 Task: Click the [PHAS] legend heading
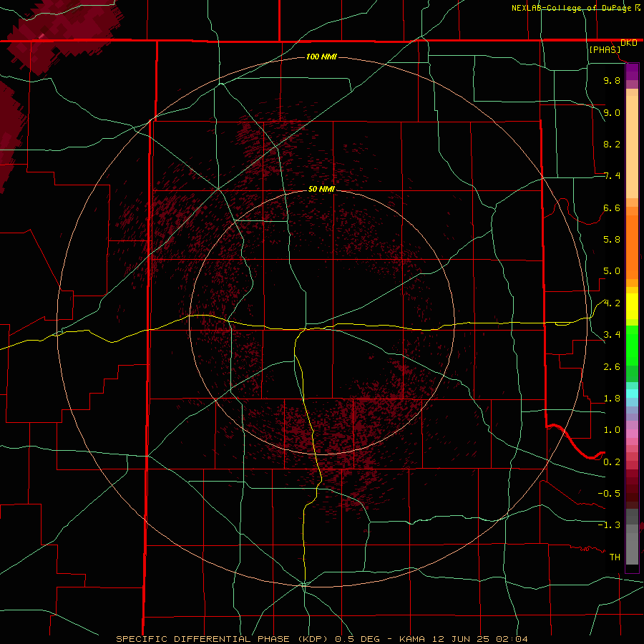(605, 49)
